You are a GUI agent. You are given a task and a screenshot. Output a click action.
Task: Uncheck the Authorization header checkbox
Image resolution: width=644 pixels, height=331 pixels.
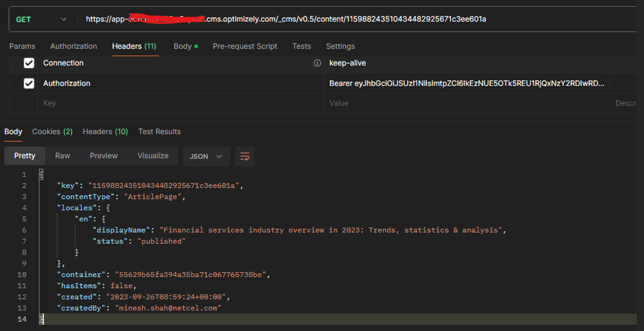(x=29, y=83)
